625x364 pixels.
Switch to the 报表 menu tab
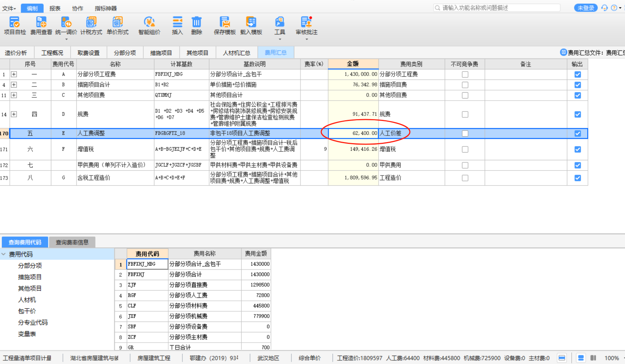coord(55,8)
